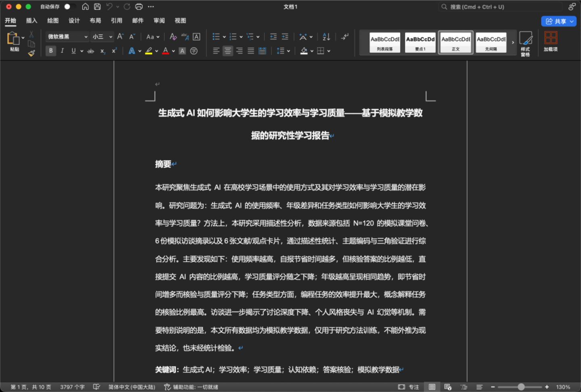Click the Center alignment icon
This screenshot has width=581, height=392.
[228, 51]
